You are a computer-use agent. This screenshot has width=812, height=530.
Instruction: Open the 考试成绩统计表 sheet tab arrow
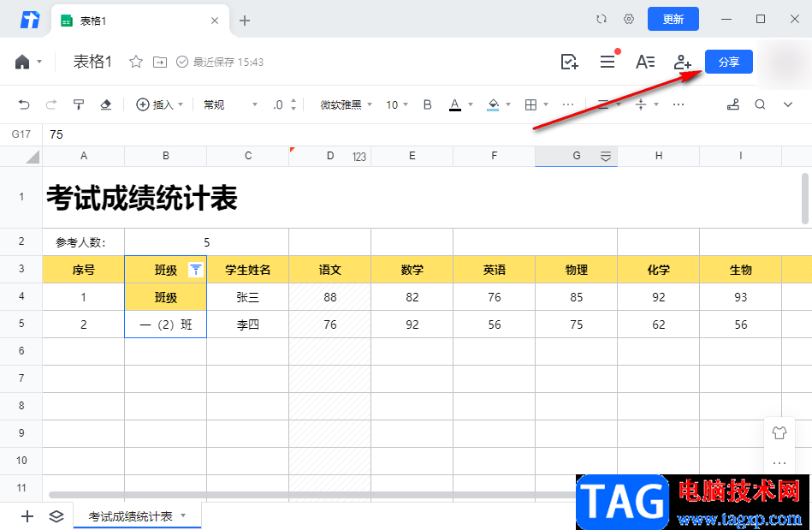(x=183, y=515)
